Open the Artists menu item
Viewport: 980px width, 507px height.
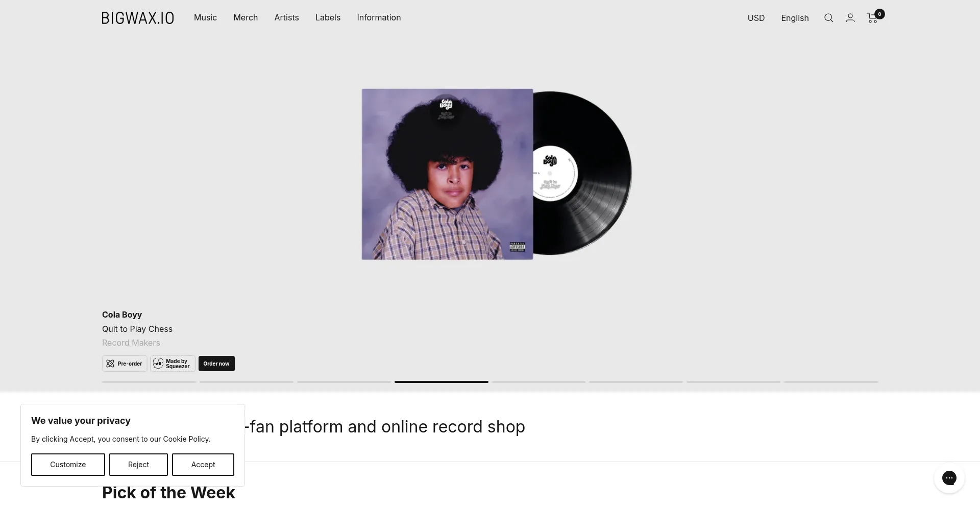[x=286, y=17]
